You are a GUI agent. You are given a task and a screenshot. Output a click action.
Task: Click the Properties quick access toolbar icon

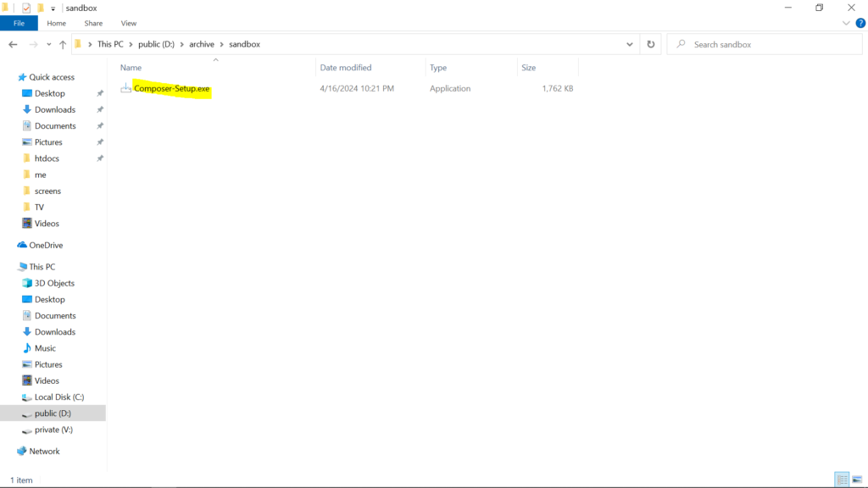(x=26, y=8)
